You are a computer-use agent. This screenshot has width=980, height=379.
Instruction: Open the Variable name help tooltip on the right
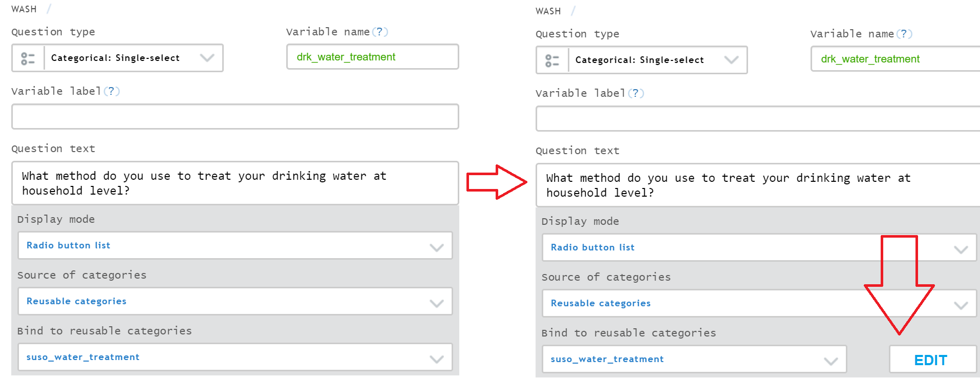(x=905, y=33)
